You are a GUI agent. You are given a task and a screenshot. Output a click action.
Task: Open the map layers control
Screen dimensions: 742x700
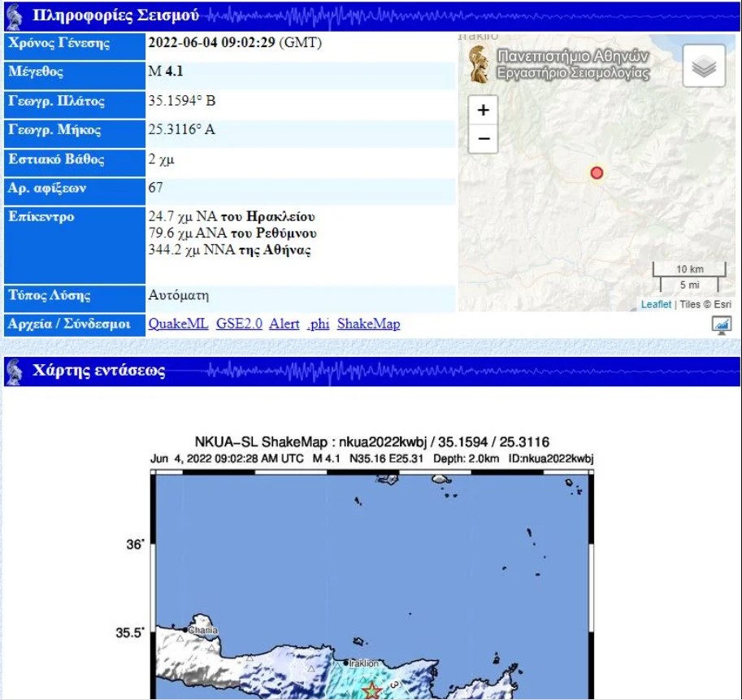(x=703, y=67)
